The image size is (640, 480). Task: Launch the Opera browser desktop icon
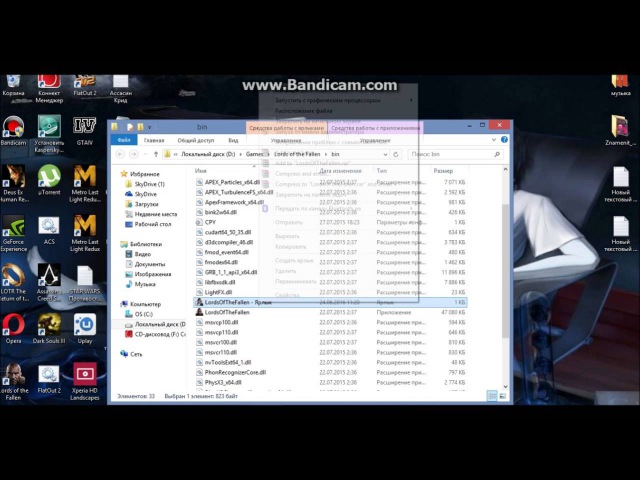pyautogui.click(x=13, y=329)
